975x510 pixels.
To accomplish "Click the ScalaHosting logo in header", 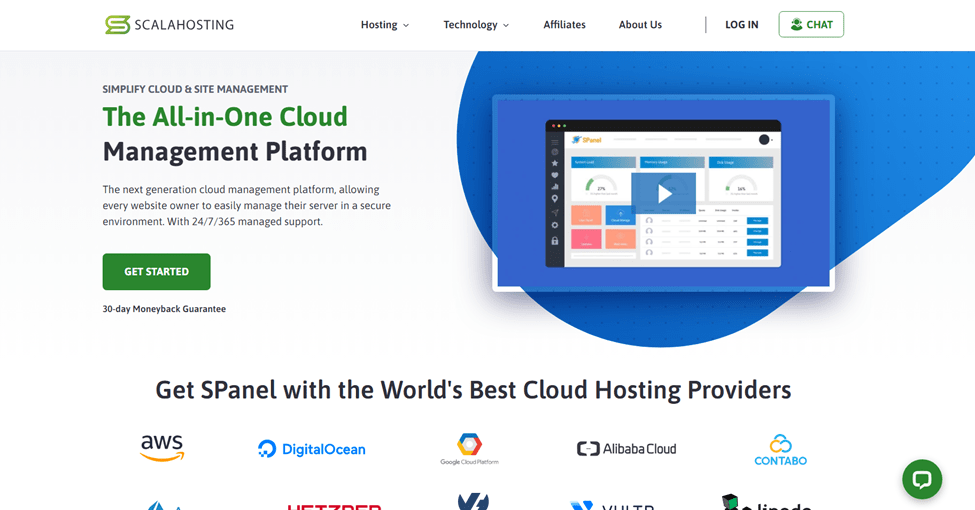I will tap(169, 24).
